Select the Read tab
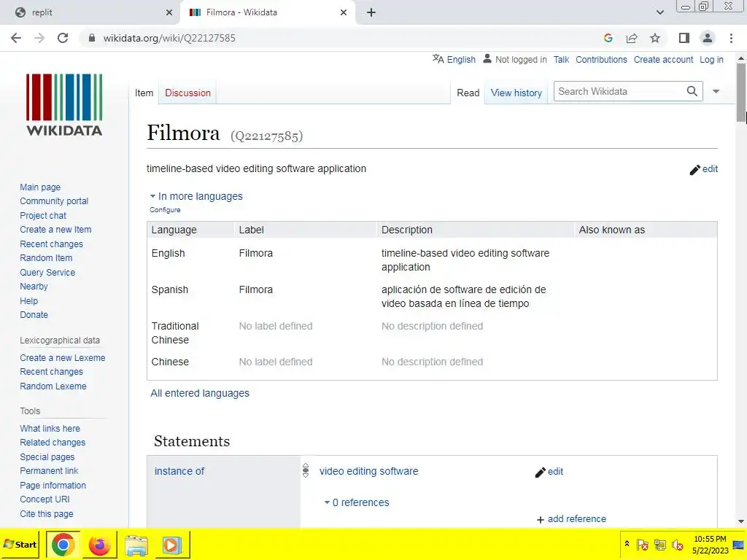This screenshot has height=560, width=747. 468,93
